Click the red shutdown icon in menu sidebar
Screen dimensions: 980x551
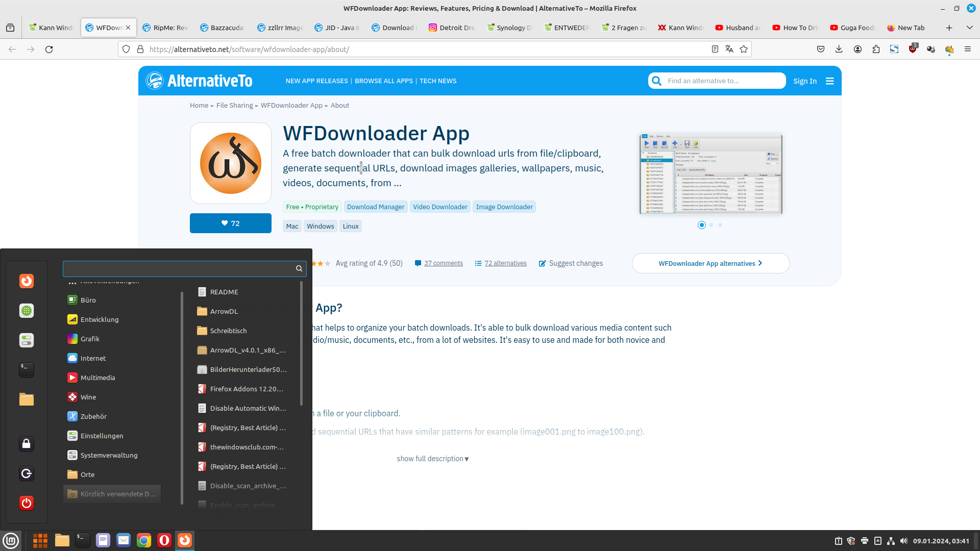(x=27, y=503)
